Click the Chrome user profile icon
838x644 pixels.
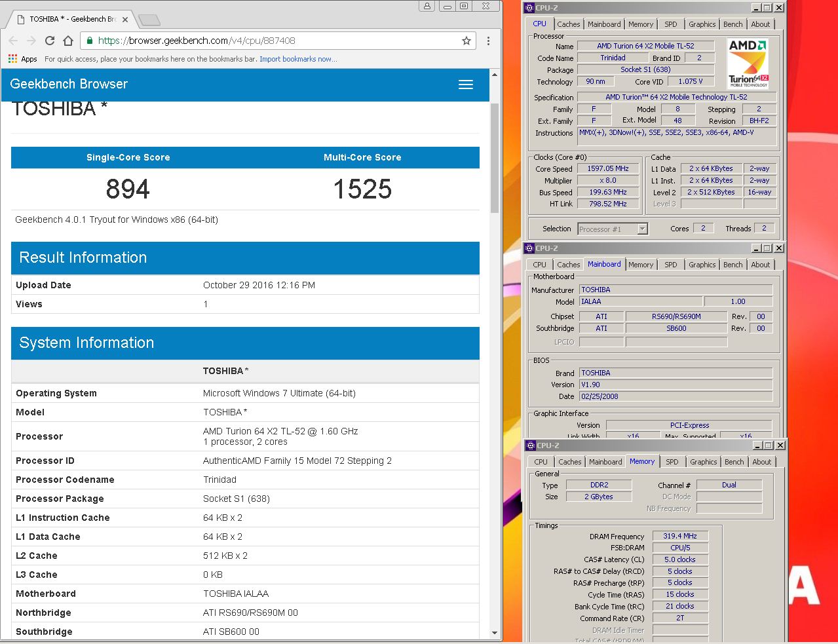coord(427,6)
